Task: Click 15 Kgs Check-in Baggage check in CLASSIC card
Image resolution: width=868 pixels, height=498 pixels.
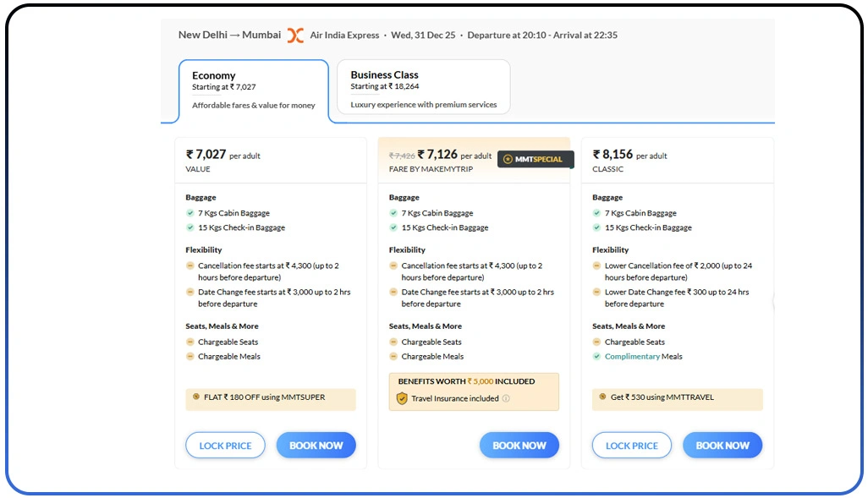Action: [x=596, y=228]
